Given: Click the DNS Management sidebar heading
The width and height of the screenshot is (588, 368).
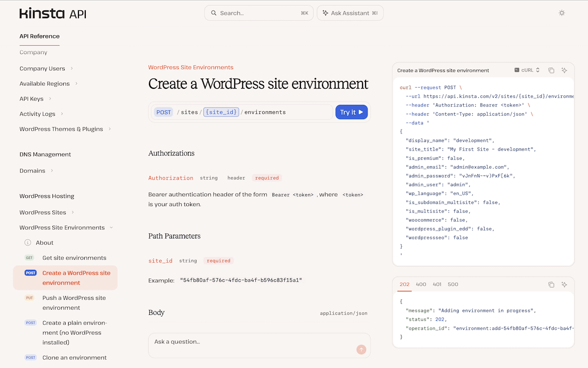Looking at the screenshot, I should click(45, 154).
